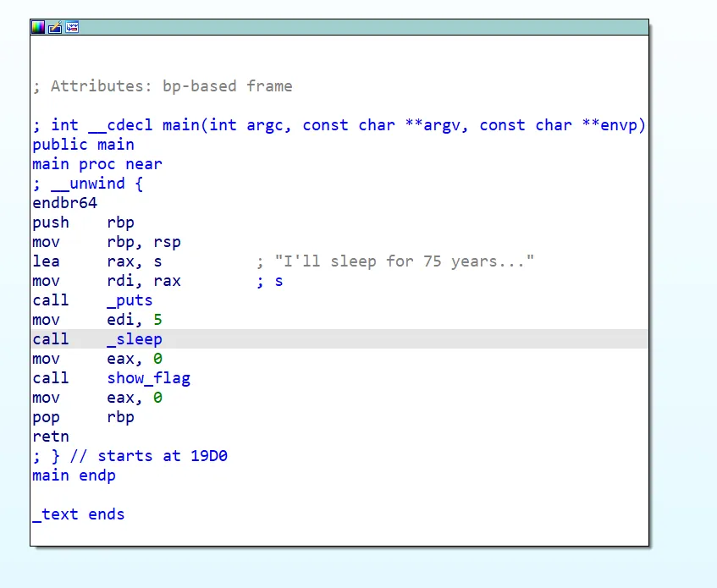The height and width of the screenshot is (588, 717).
Task: Select the retn instruction
Action: 51,437
